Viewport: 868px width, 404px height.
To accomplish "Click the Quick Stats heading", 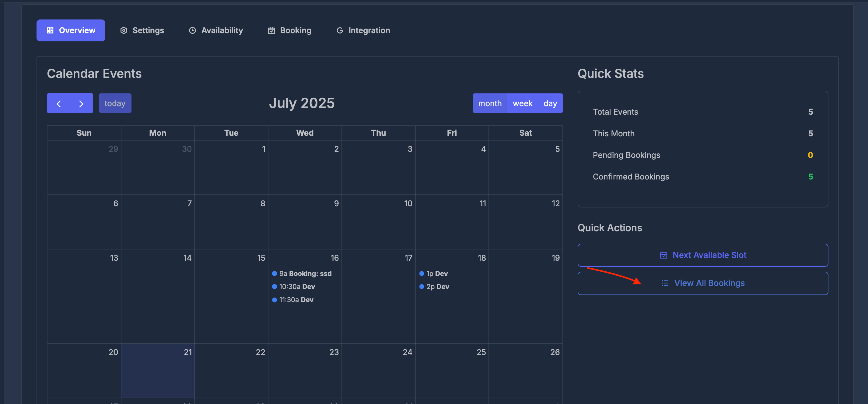I will [611, 74].
